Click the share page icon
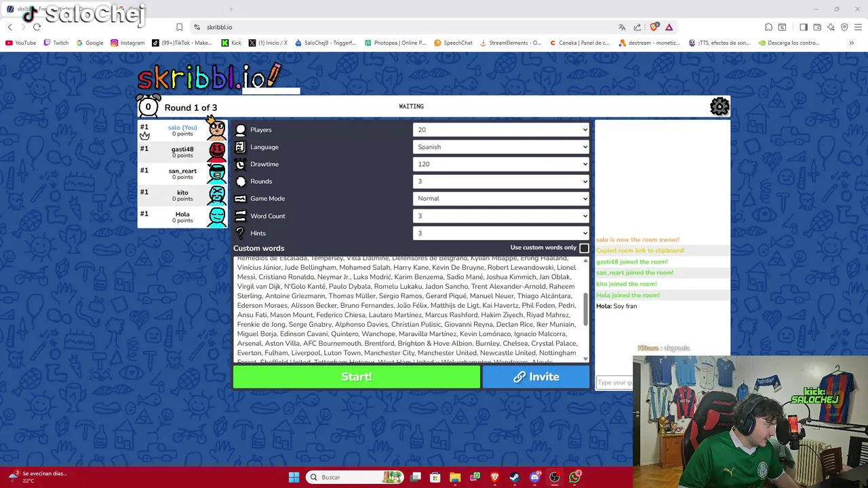The height and width of the screenshot is (488, 868). [x=637, y=27]
